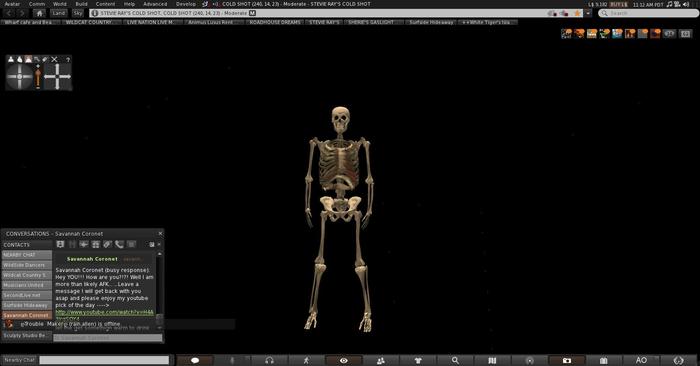Click the forward navigation arrow

(22, 13)
